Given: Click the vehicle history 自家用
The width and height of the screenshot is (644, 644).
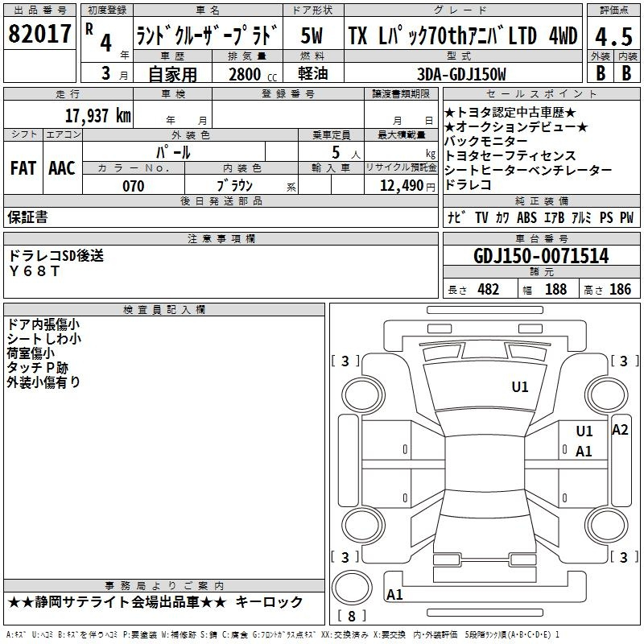Looking at the screenshot, I should tap(172, 74).
